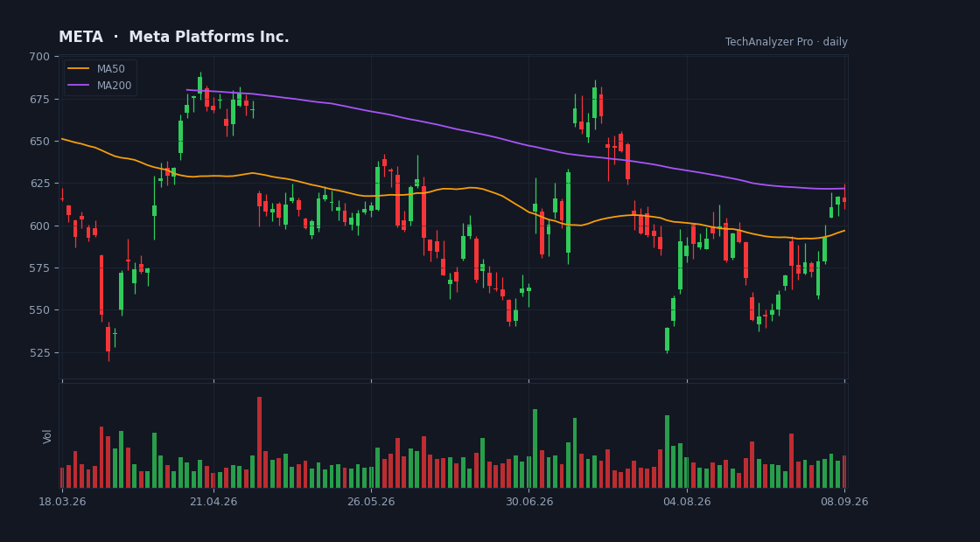Screen dimensions: 980x542
Task: Click the 675 price axis label
Action: [39, 100]
